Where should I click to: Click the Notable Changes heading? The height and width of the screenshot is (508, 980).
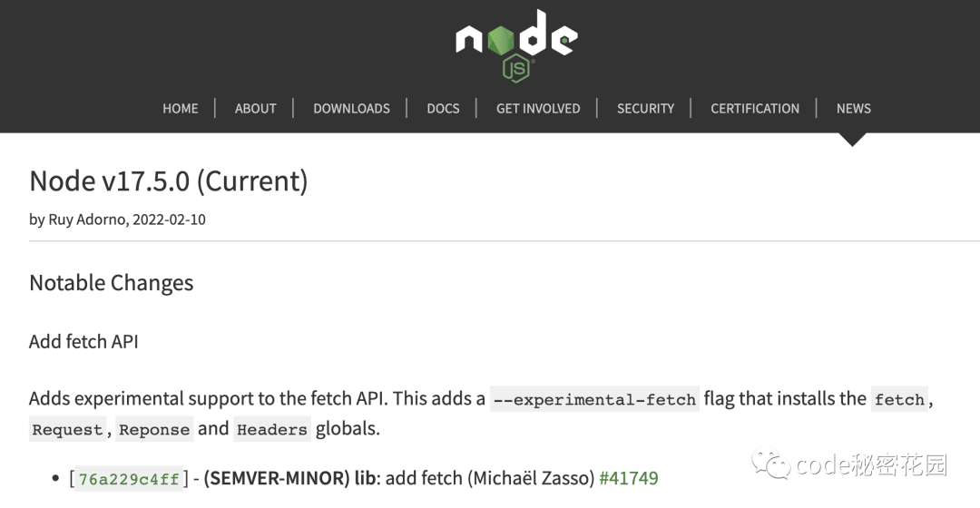pos(111,283)
